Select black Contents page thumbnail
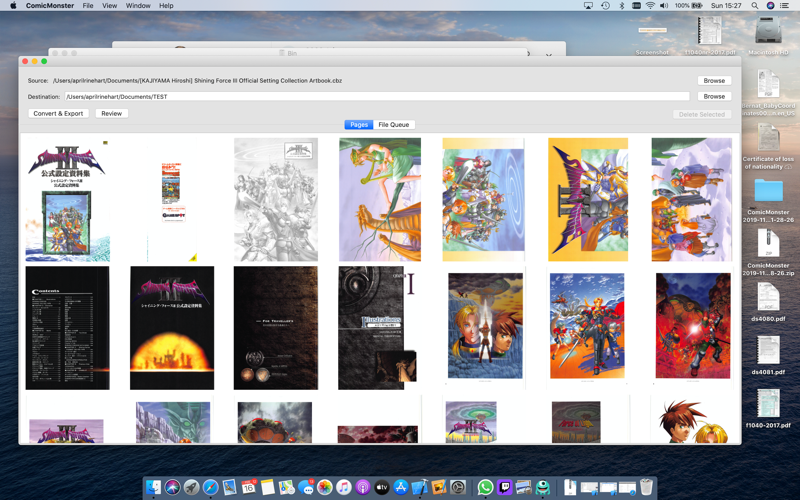This screenshot has width=800, height=500. pyautogui.click(x=67, y=328)
